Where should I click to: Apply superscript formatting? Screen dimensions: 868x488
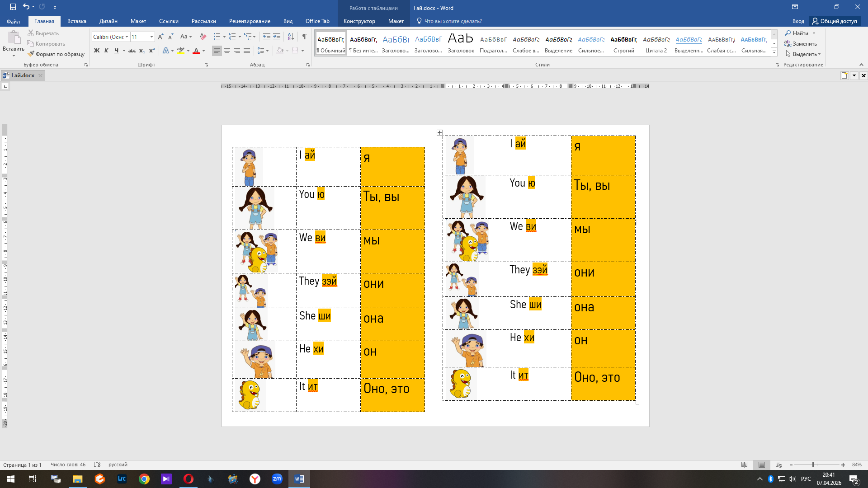click(152, 51)
